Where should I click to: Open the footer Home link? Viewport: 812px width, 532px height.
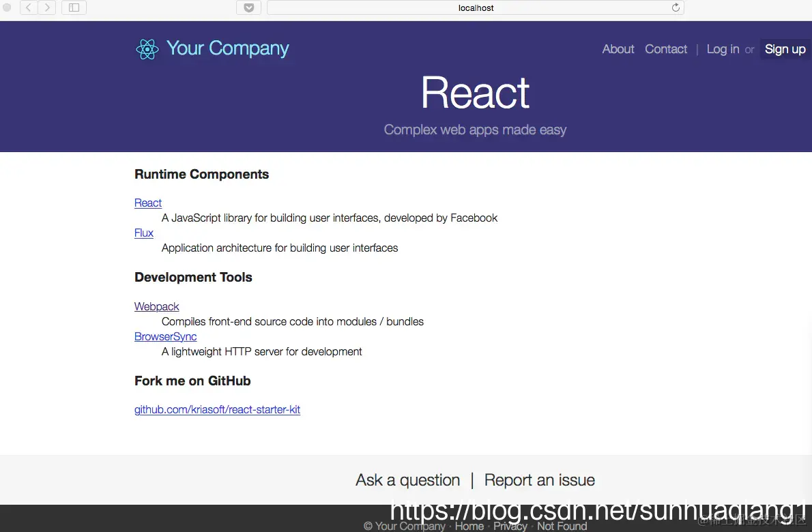click(469, 526)
